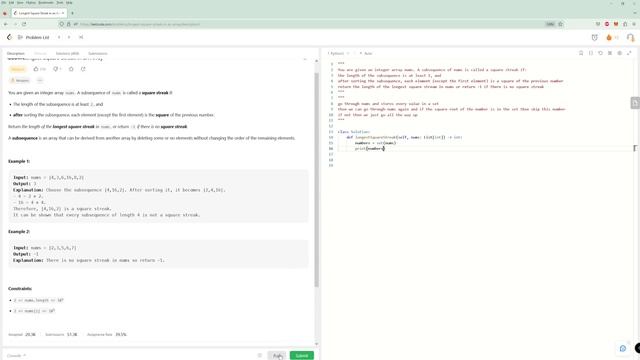Expand the Console panel
Screen dimensions: 640x360
pyautogui.click(x=16, y=356)
